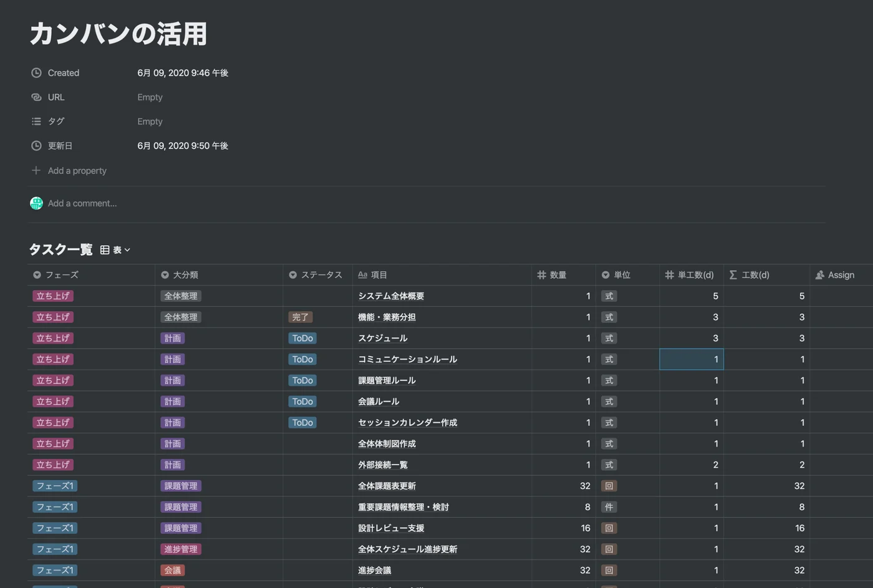
Task: Click the URL link icon
Action: 36,97
